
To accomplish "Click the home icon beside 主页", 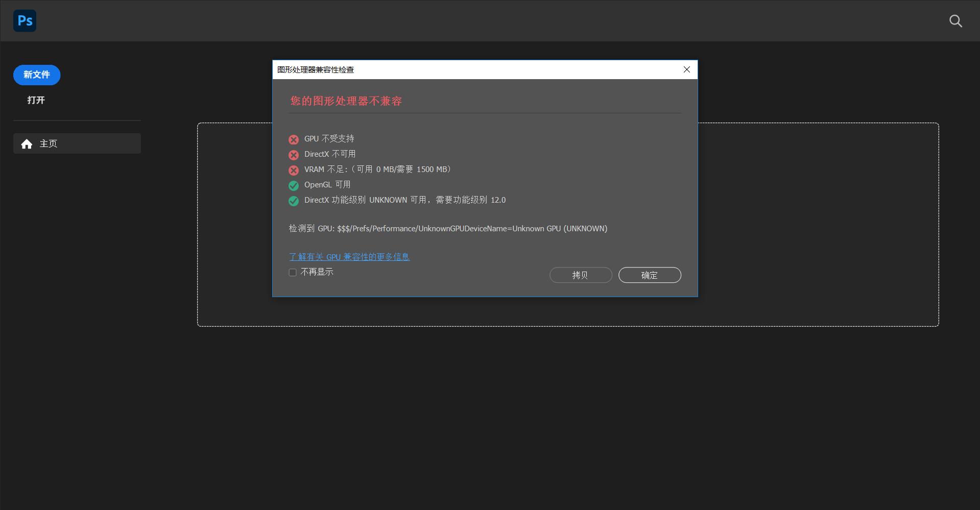I will click(27, 144).
